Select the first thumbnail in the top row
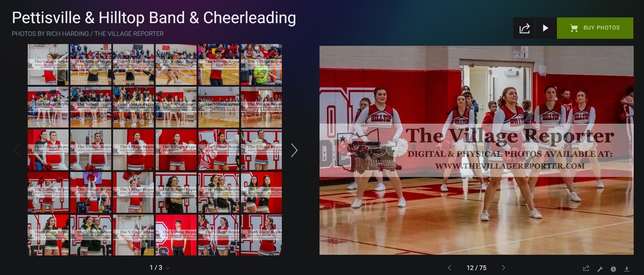644x275 pixels. click(x=48, y=64)
